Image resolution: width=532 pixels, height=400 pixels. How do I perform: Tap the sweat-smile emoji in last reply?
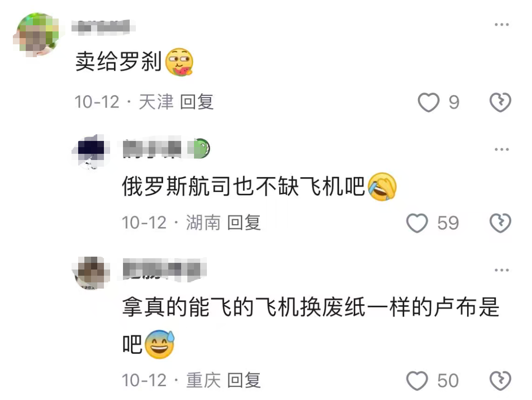[160, 344]
